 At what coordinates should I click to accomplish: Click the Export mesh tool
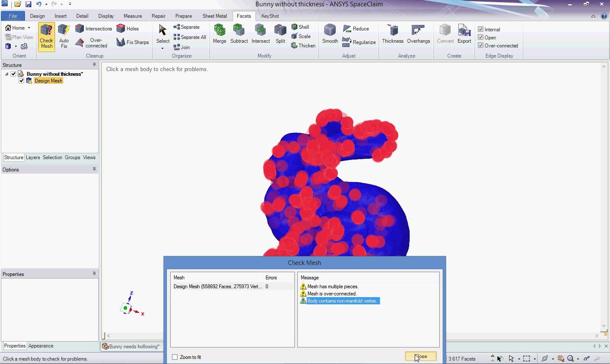coord(464,34)
